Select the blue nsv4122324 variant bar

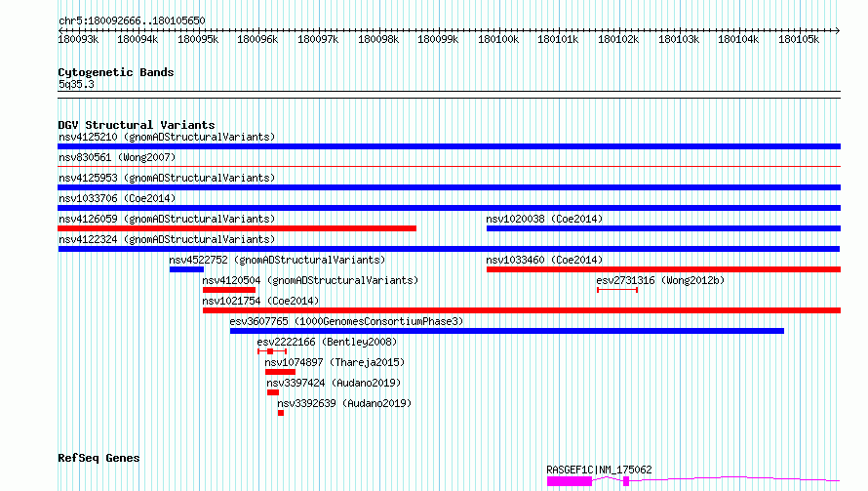tap(449, 249)
